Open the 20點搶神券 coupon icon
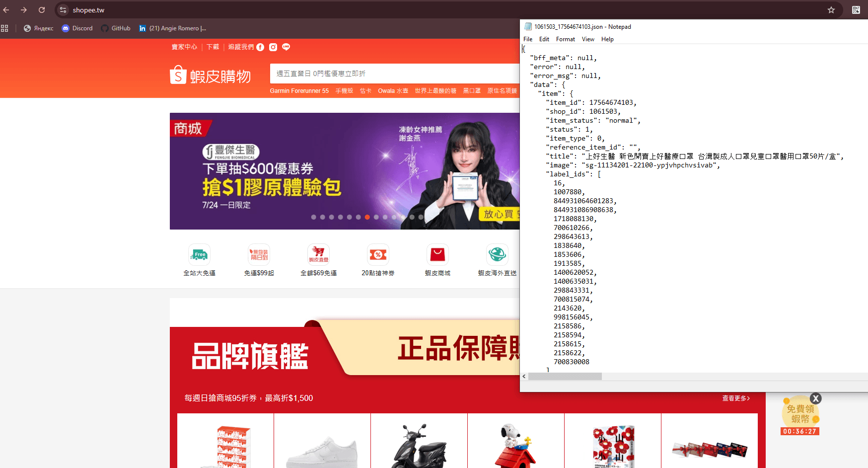 tap(378, 260)
